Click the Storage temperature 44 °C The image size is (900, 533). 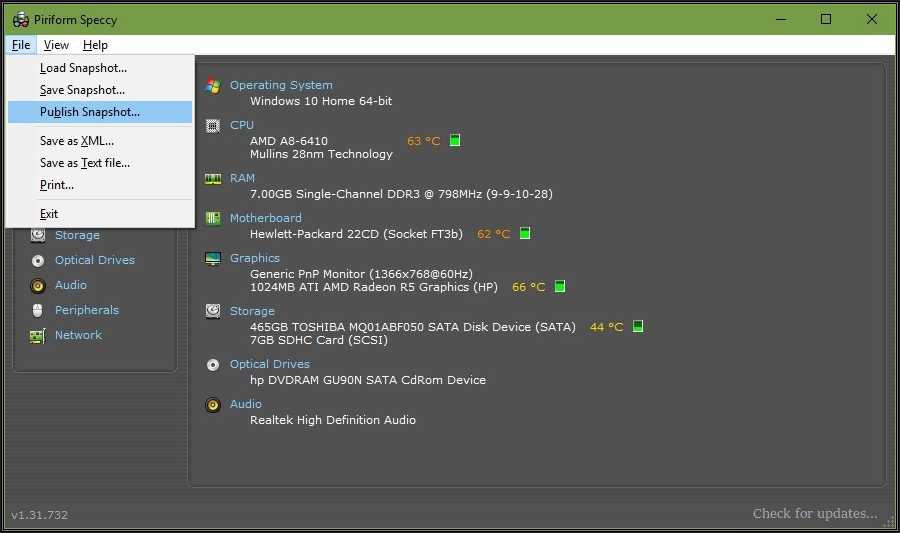pos(607,327)
